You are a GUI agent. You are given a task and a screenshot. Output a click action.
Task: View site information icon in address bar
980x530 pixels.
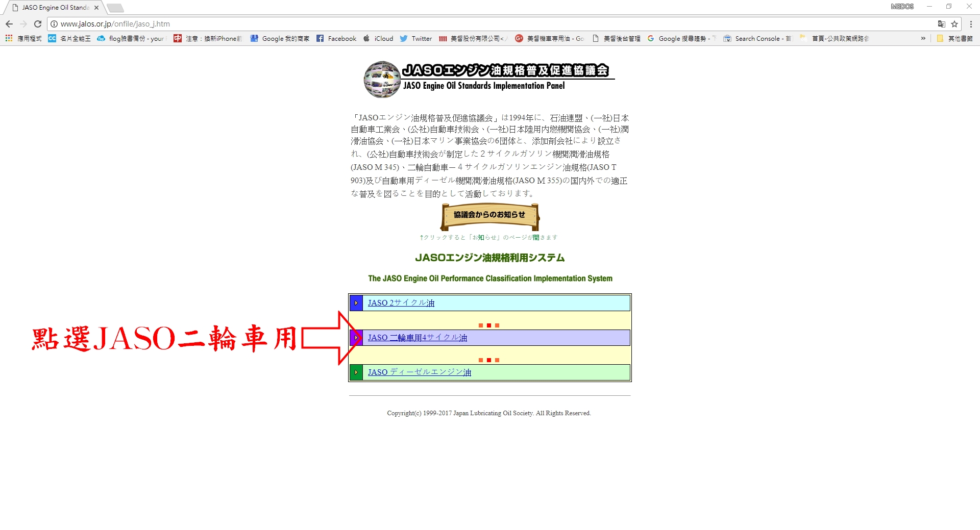[x=54, y=24]
